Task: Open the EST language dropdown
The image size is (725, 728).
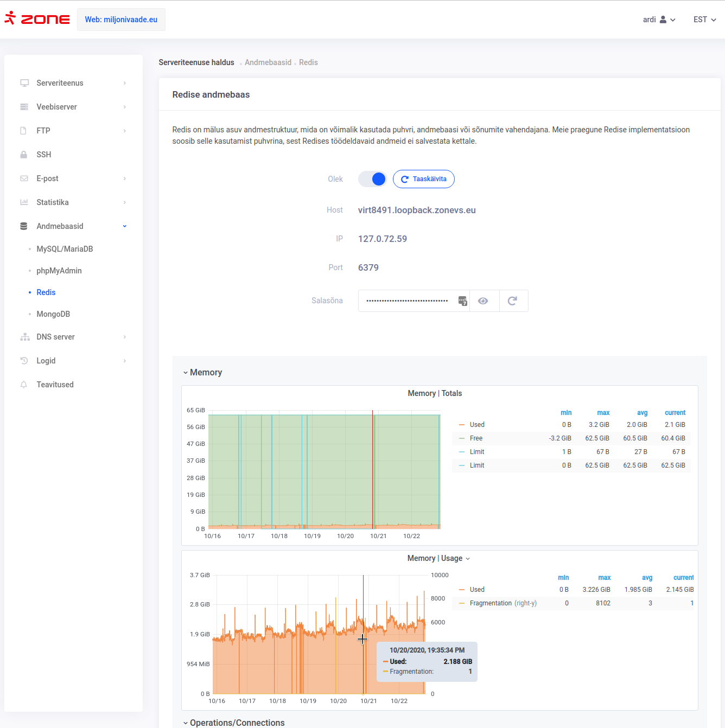Action: pyautogui.click(x=704, y=20)
